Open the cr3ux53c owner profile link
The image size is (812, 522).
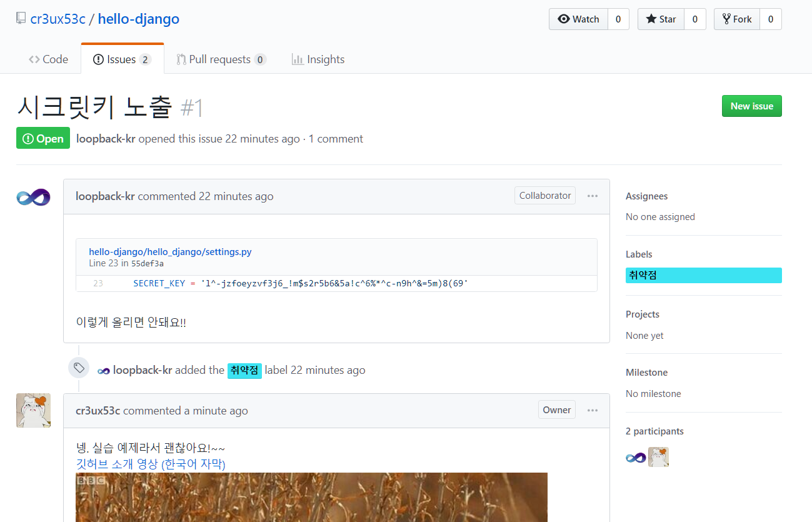tap(58, 19)
